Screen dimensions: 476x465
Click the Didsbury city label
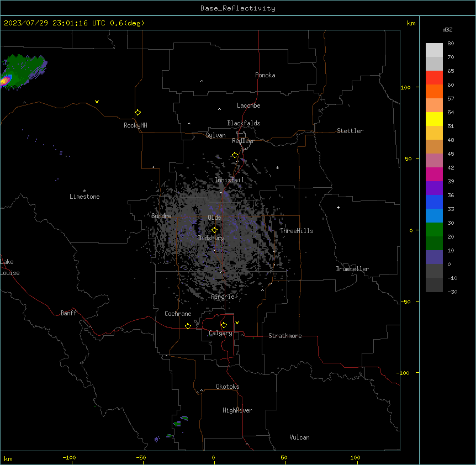tap(211, 238)
